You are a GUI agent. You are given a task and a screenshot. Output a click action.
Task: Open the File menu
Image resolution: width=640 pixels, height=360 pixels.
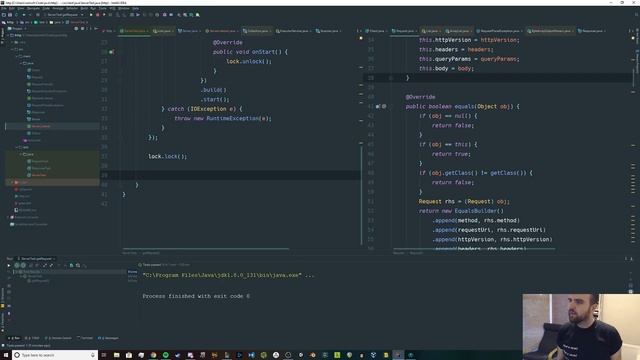[4, 8]
